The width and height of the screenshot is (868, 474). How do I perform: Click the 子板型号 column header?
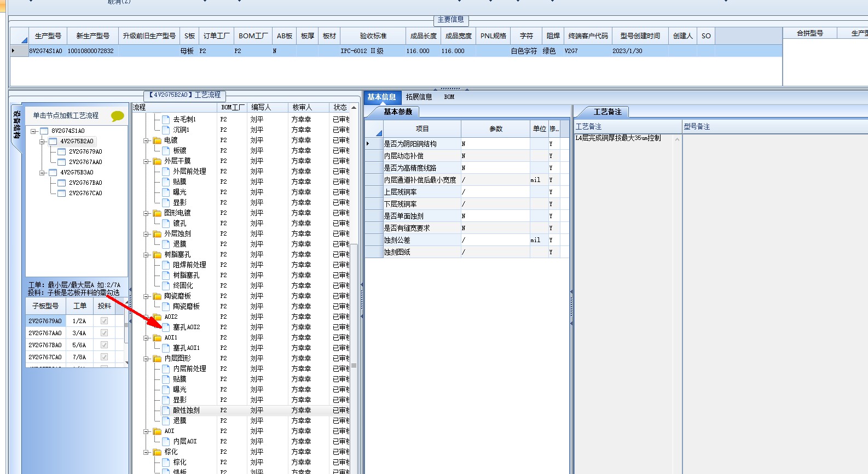coord(45,306)
